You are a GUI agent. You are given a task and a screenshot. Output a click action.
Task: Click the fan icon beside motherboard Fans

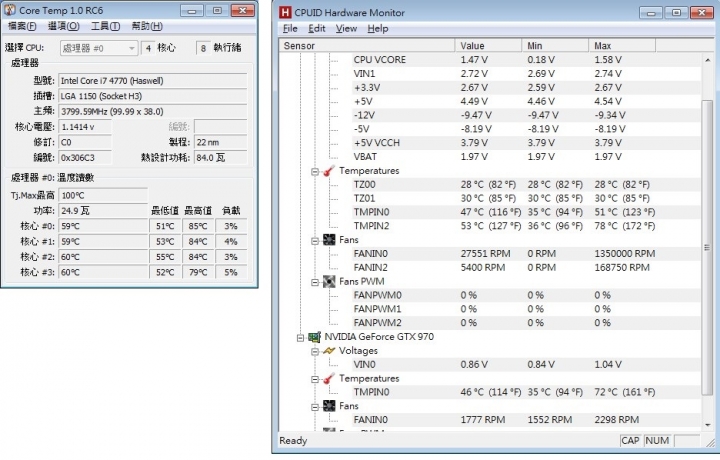[x=329, y=240]
